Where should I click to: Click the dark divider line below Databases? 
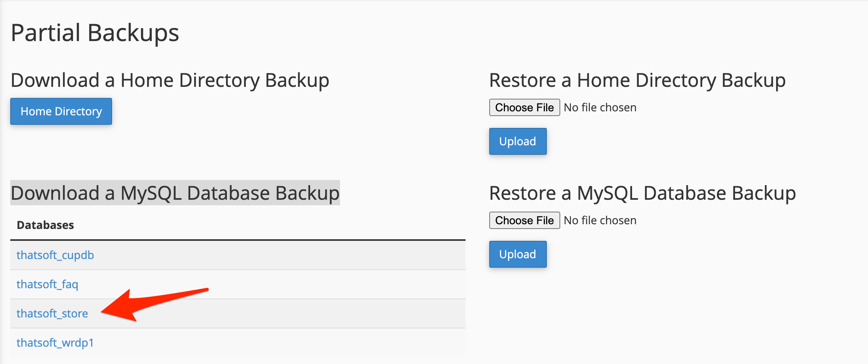tap(238, 240)
